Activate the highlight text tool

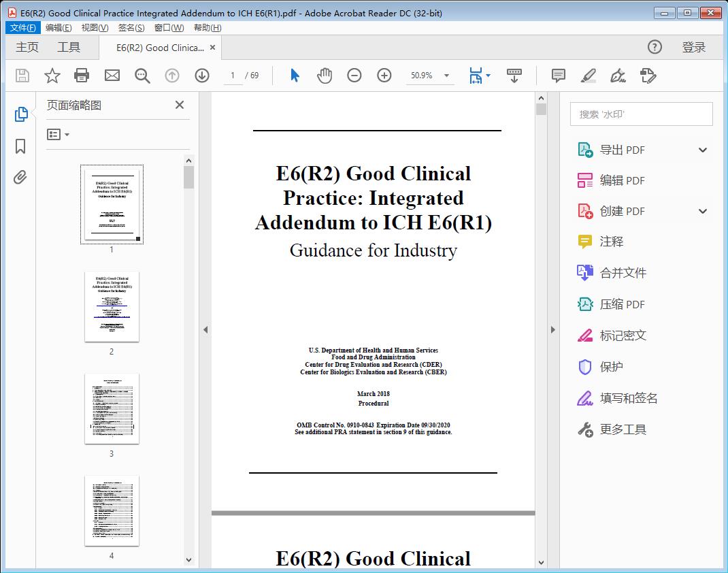(x=588, y=76)
